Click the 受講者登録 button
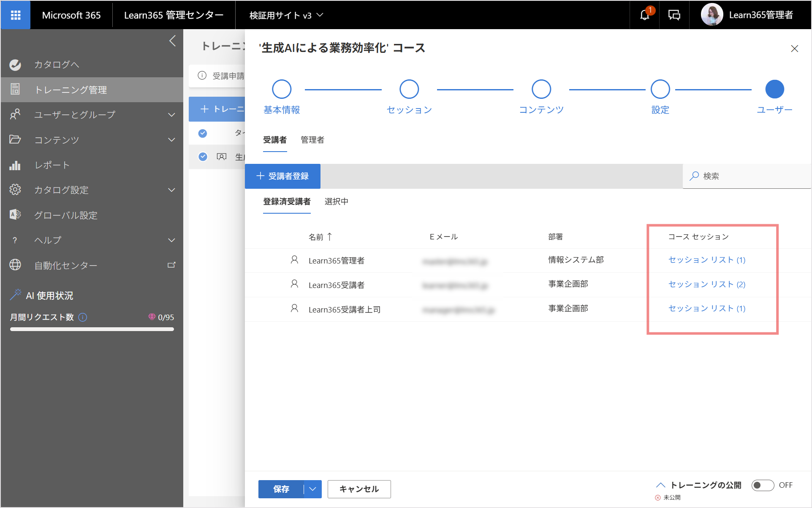This screenshot has width=812, height=508. (x=282, y=176)
